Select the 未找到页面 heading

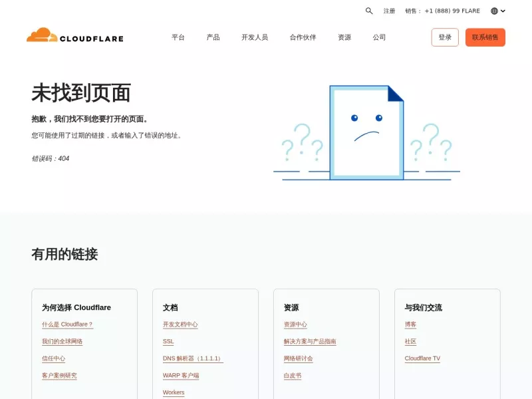point(81,92)
